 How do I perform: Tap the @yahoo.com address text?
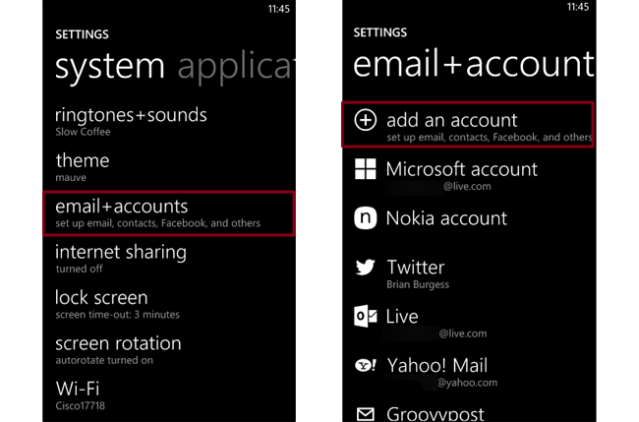point(467,383)
